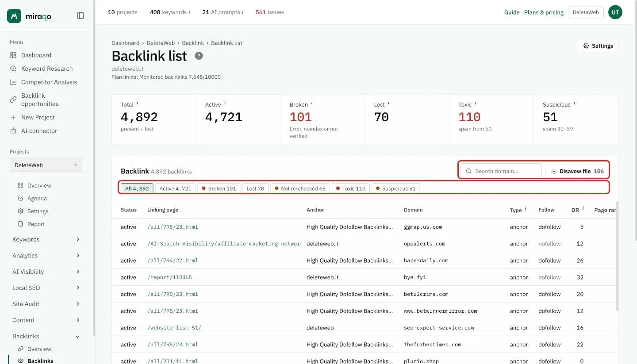Open linking page /report/118465
The height and width of the screenshot is (364, 637).
click(169, 277)
